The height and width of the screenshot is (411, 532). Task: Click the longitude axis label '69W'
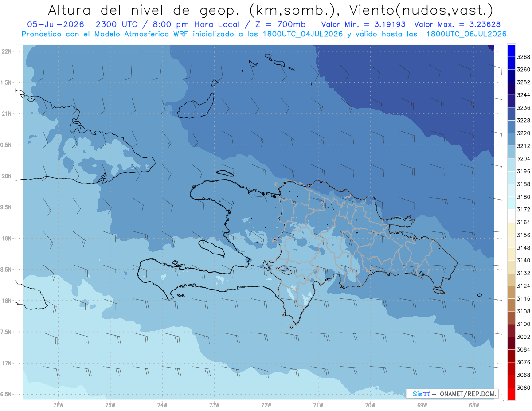422,405
